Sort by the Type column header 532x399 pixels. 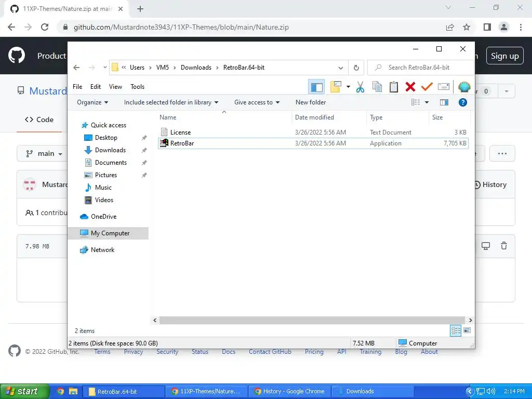[397, 117]
